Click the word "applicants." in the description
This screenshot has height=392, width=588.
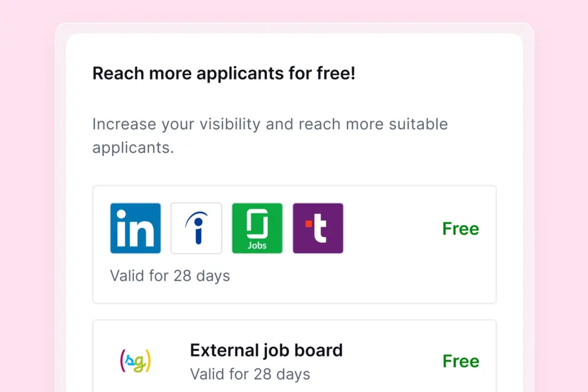pos(133,148)
